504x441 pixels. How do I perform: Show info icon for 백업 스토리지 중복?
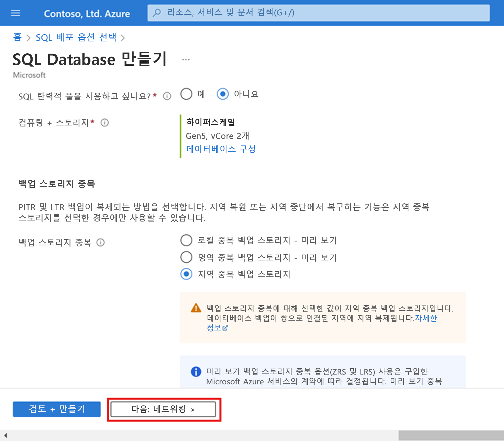coord(100,242)
